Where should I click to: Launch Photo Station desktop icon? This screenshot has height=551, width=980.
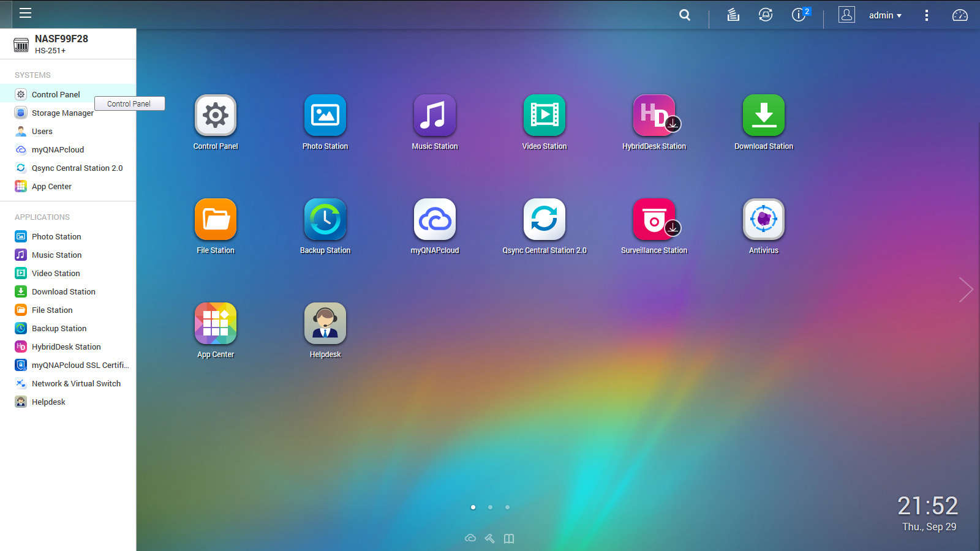click(325, 115)
